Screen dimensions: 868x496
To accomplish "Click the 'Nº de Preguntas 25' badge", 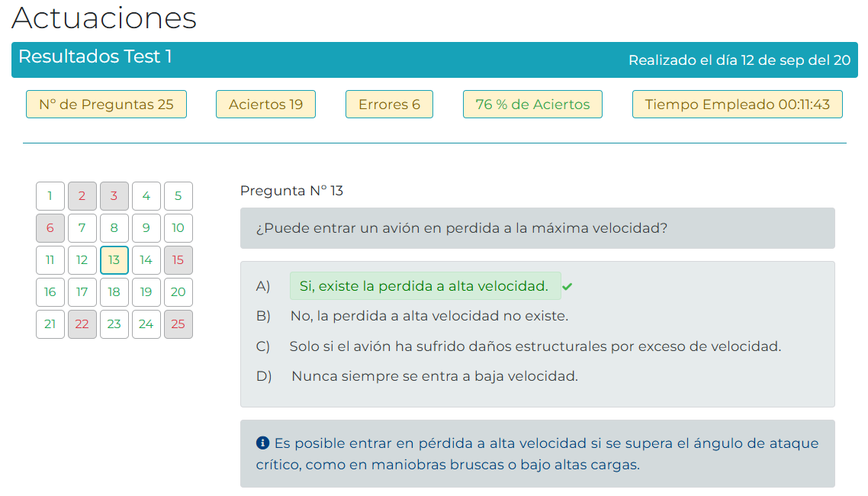I will tap(106, 104).
